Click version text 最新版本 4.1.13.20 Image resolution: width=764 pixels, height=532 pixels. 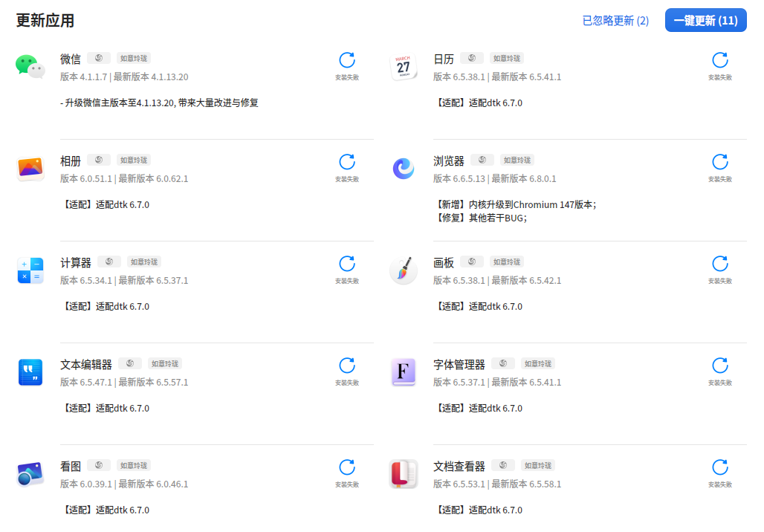(151, 77)
